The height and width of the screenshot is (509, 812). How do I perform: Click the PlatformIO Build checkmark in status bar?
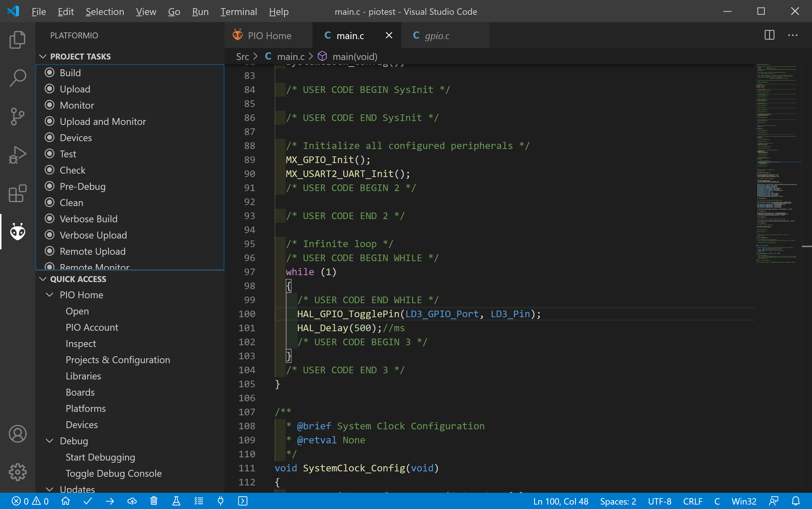[x=88, y=501]
